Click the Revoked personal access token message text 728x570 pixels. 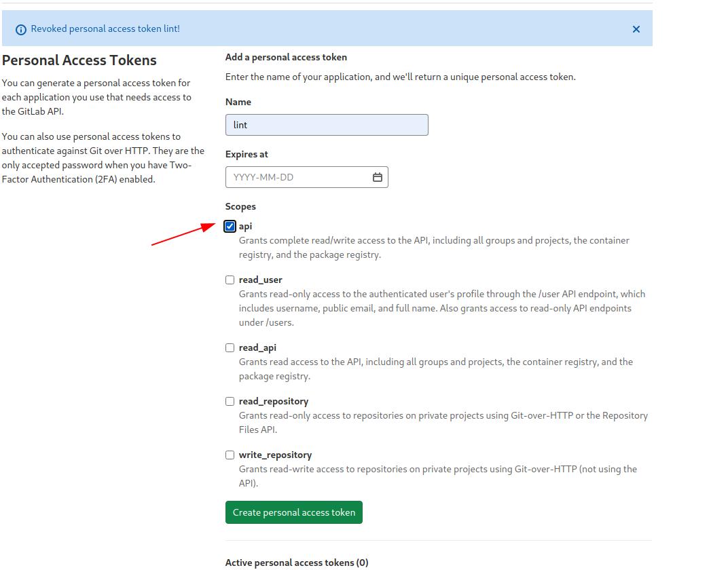105,28
